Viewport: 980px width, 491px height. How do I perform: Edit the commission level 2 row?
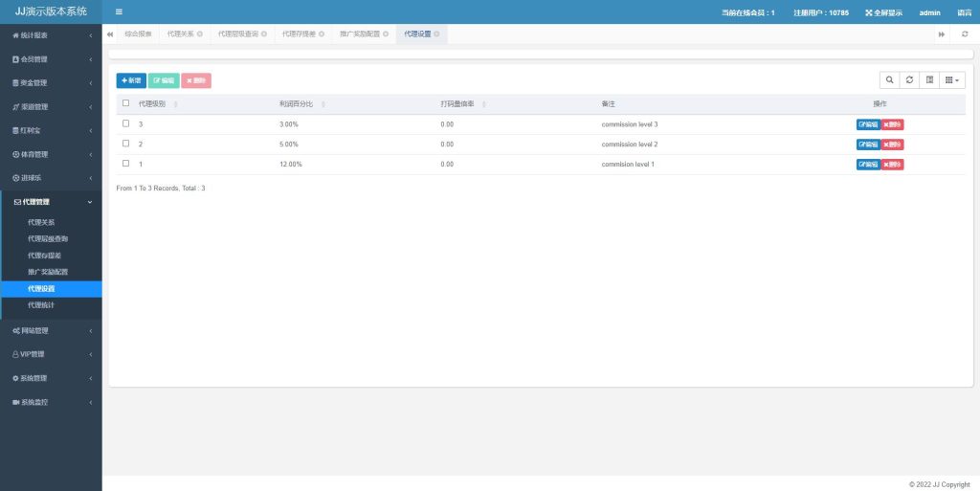[869, 145]
